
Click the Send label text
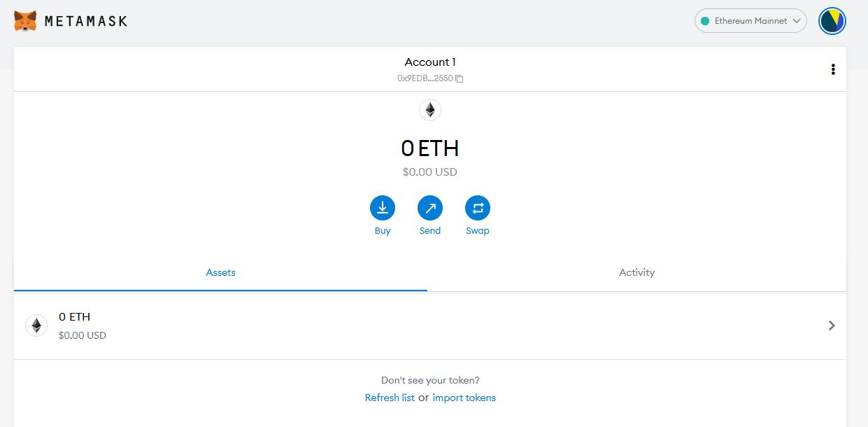point(430,231)
